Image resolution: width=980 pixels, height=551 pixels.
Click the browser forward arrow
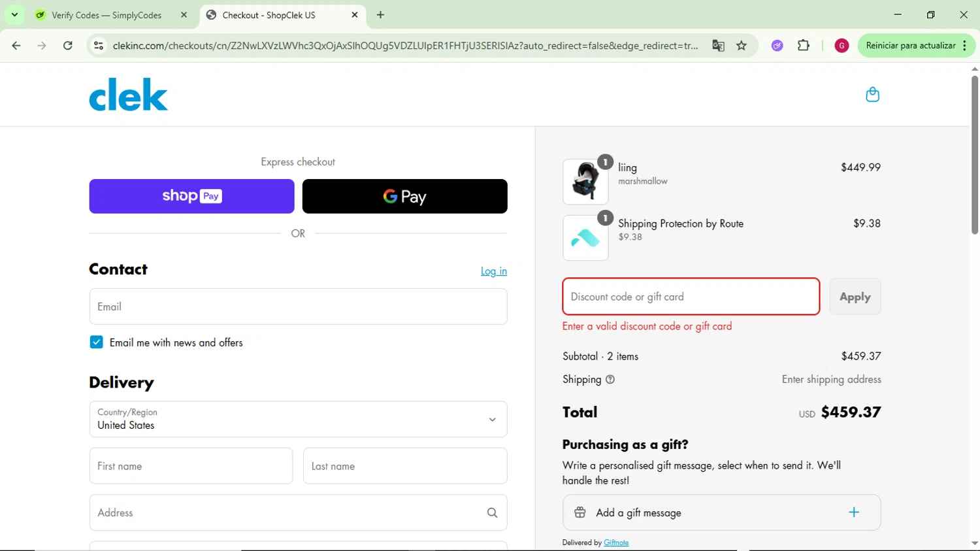[42, 46]
